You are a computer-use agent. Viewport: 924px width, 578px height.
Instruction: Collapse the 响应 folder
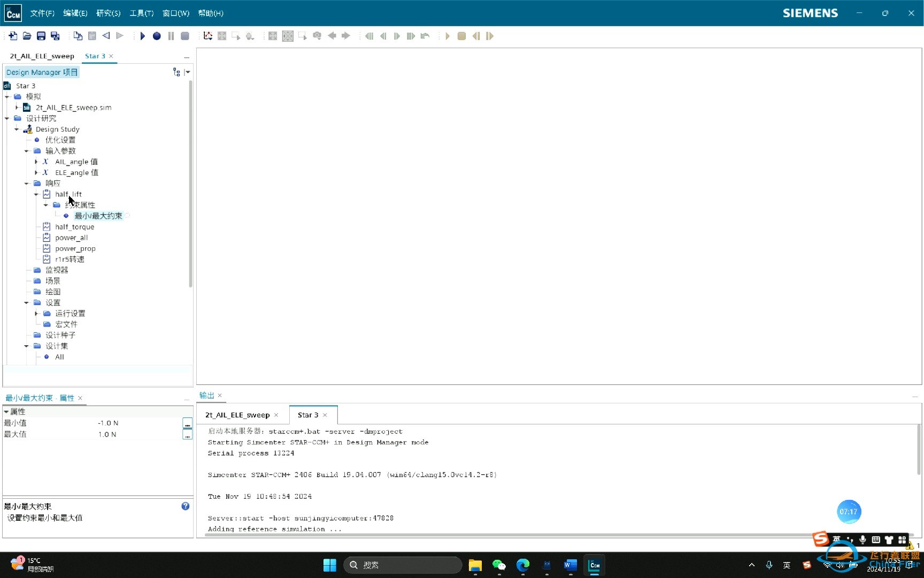pos(26,184)
